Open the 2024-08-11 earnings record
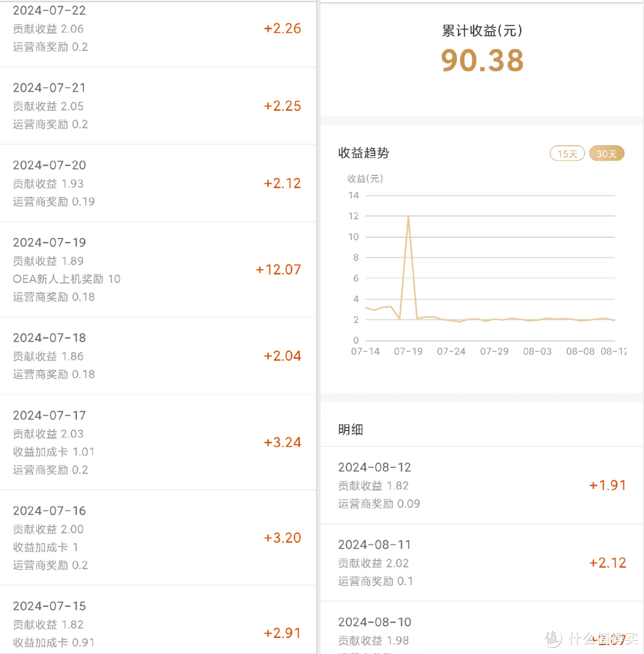This screenshot has height=654, width=644. (482, 563)
